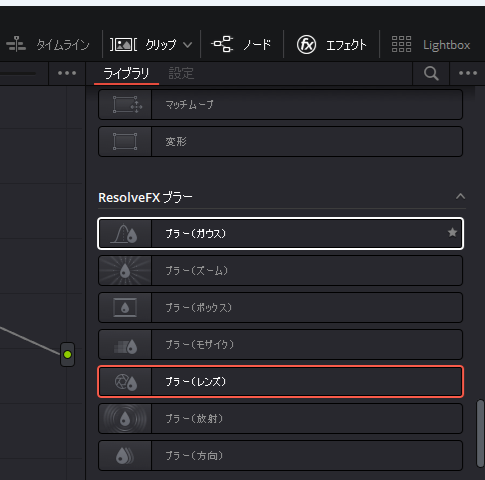
Task: Switch to the 設定 tab
Action: (x=181, y=73)
